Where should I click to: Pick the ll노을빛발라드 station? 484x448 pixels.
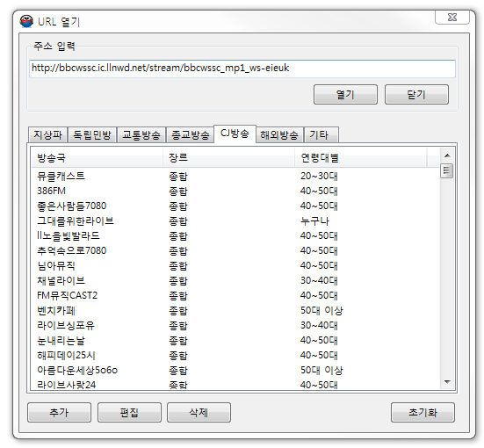click(x=235, y=236)
